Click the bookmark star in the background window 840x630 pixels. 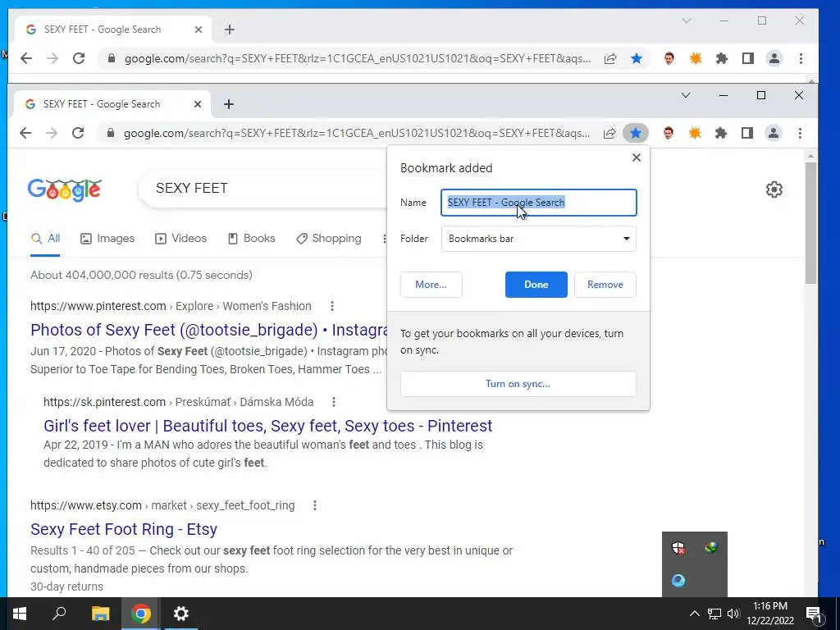(637, 58)
